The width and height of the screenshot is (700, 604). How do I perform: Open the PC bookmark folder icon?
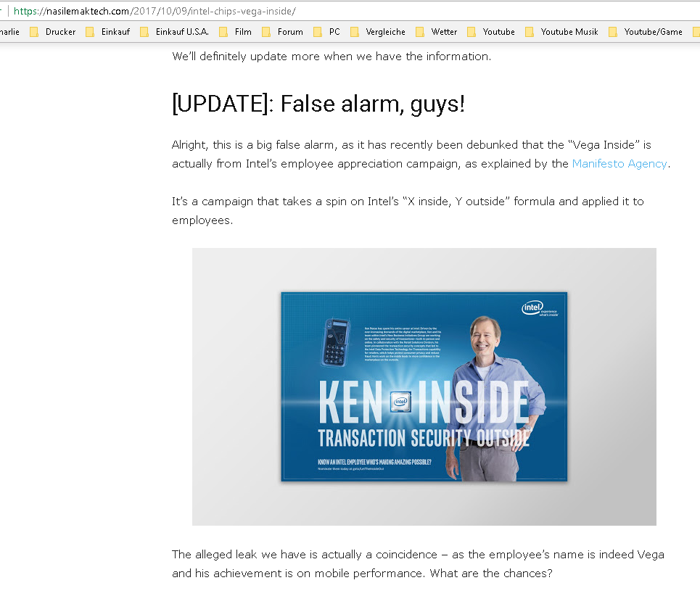[x=318, y=32]
